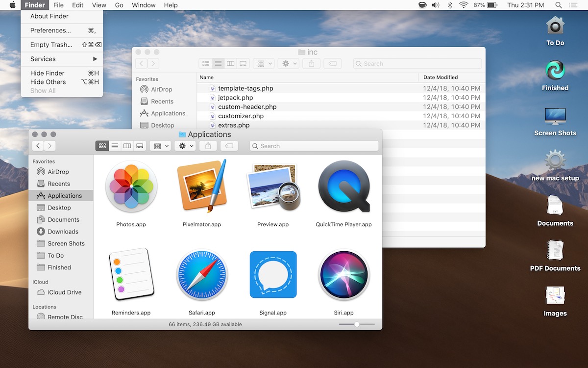Launch Reminders.app

click(131, 275)
